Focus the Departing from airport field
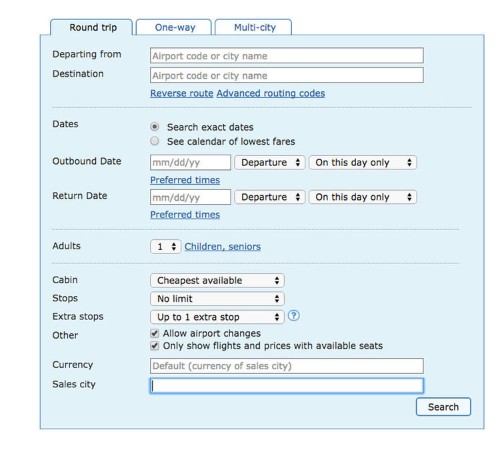This screenshot has height=454, width=500. coord(287,56)
